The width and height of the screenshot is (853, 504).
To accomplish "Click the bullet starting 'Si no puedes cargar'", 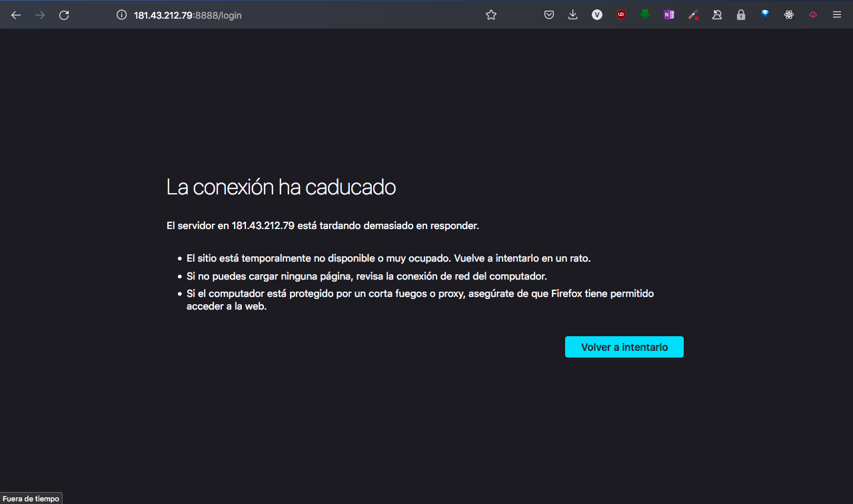I will point(367,276).
